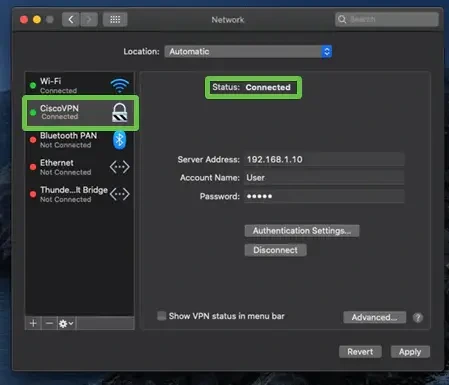This screenshot has height=385, width=449.
Task: Click Authentication Settings button
Action: click(302, 231)
